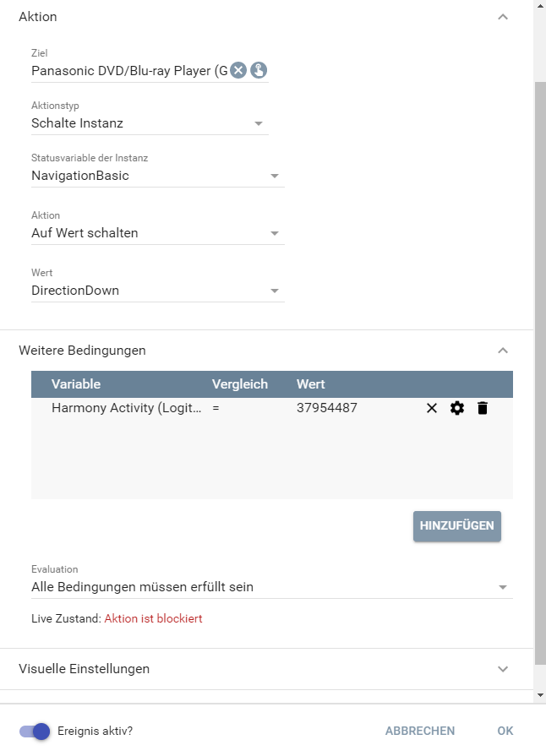The height and width of the screenshot is (756, 546).
Task: Open the Aktion 'Auf Wert schalten' dropdown
Action: click(x=157, y=233)
